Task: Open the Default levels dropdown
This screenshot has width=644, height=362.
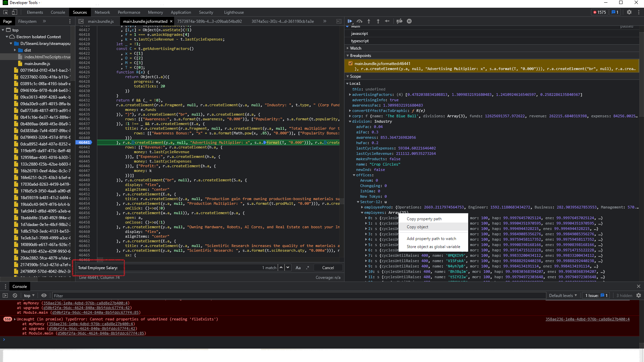Action: (563, 295)
